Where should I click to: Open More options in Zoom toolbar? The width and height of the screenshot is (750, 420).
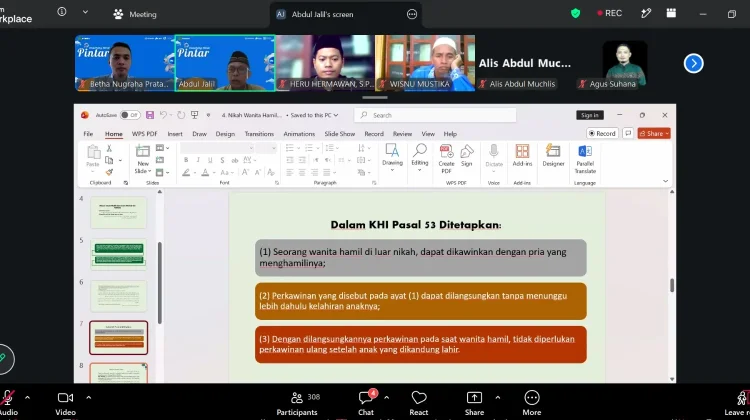[x=532, y=403]
